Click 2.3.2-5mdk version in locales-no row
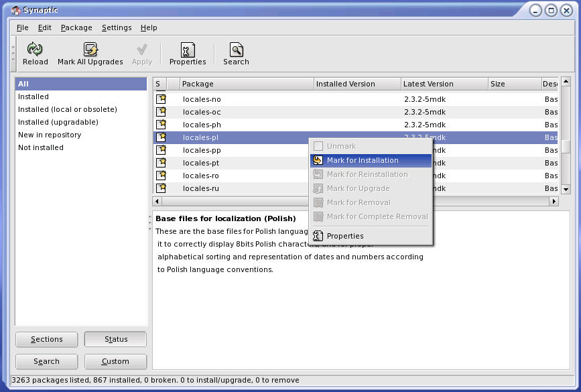Screen dimensions: 581x392 point(425,99)
